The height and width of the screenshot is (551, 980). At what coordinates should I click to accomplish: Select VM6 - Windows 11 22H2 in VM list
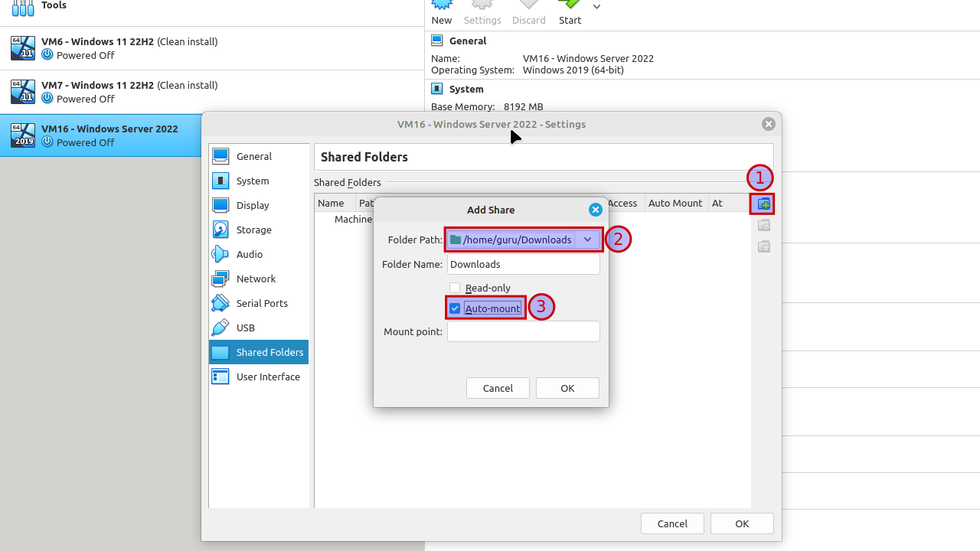212,48
